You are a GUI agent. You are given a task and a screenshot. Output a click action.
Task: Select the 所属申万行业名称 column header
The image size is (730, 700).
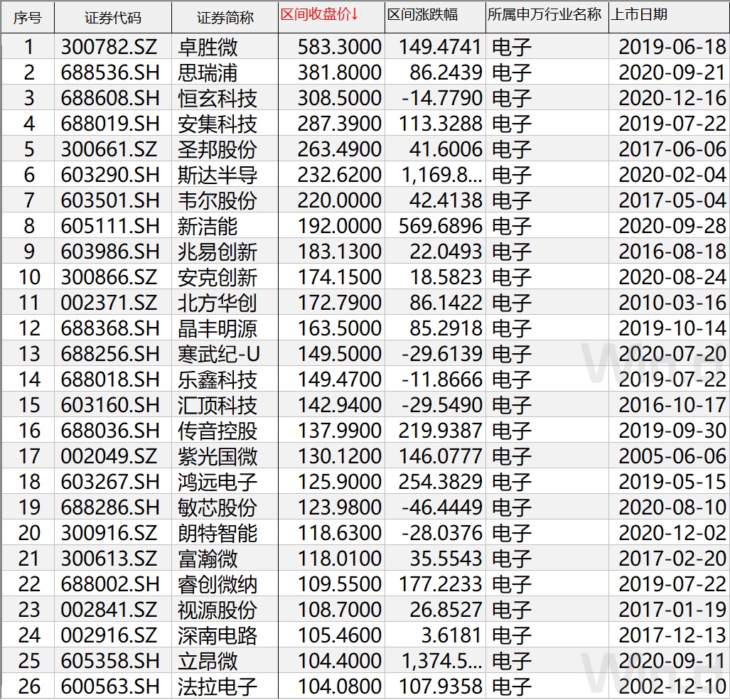(546, 16)
